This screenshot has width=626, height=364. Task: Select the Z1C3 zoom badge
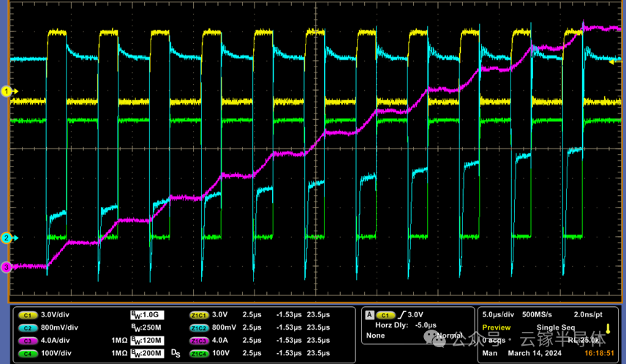199,341
